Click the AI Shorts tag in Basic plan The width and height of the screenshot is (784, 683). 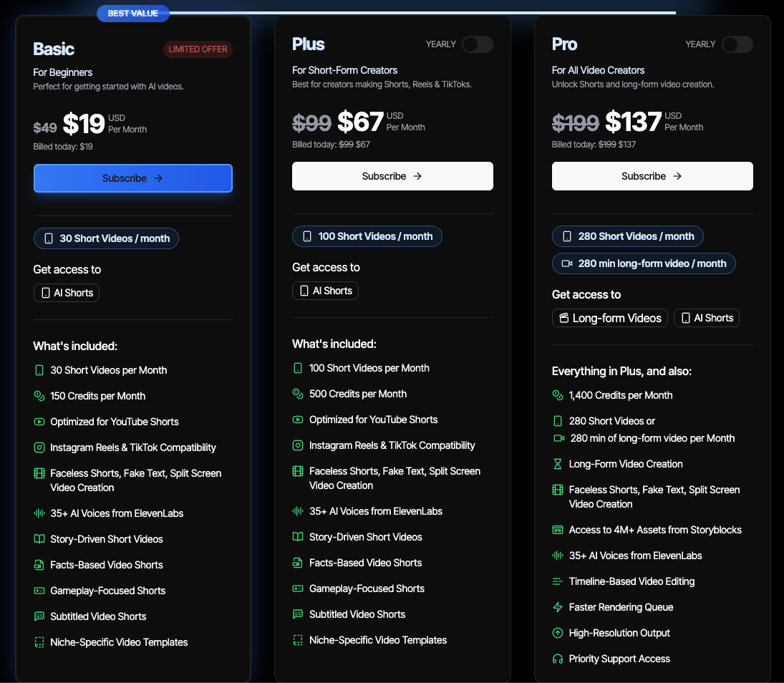[x=67, y=293]
